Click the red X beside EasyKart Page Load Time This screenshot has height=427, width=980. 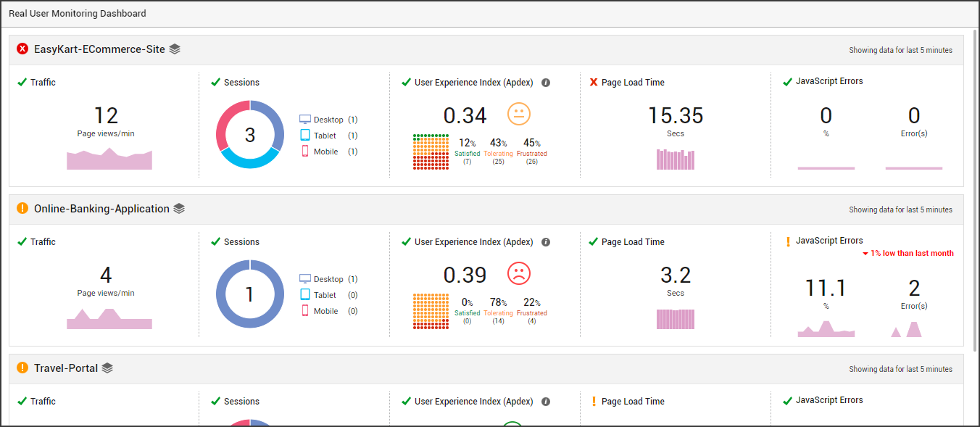coord(594,83)
